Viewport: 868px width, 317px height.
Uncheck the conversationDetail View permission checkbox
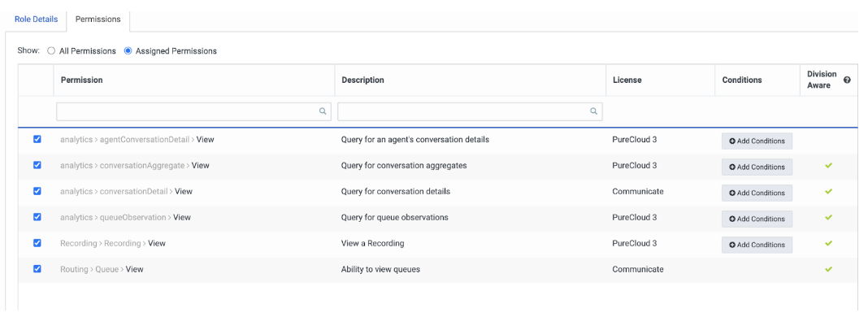click(x=37, y=191)
